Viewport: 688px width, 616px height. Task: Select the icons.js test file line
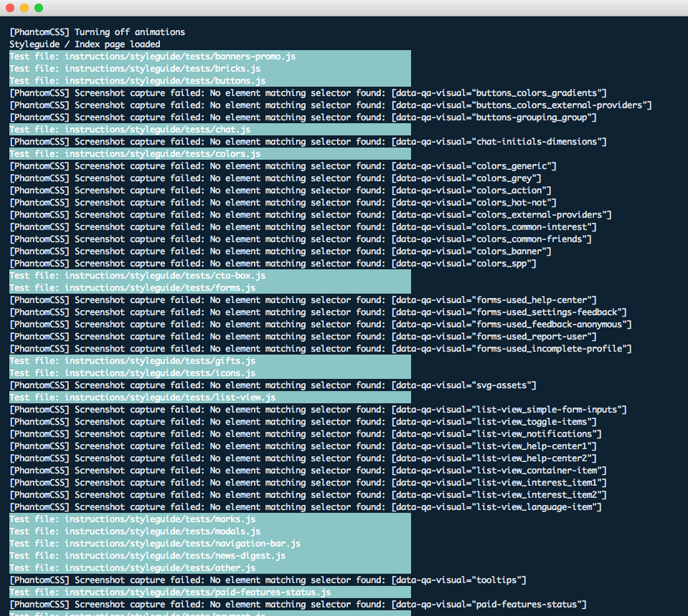pyautogui.click(x=210, y=373)
